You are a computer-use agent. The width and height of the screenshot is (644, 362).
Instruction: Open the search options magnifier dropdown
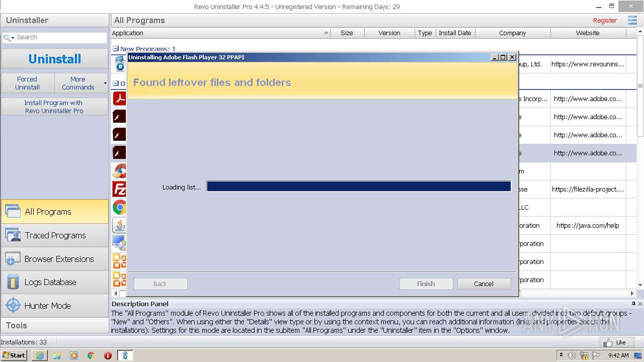9,38
